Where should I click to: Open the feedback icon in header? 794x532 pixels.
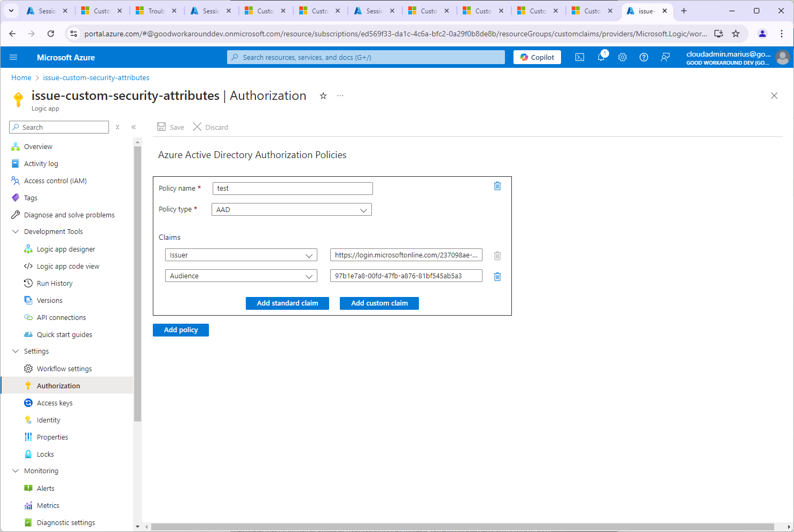[665, 57]
